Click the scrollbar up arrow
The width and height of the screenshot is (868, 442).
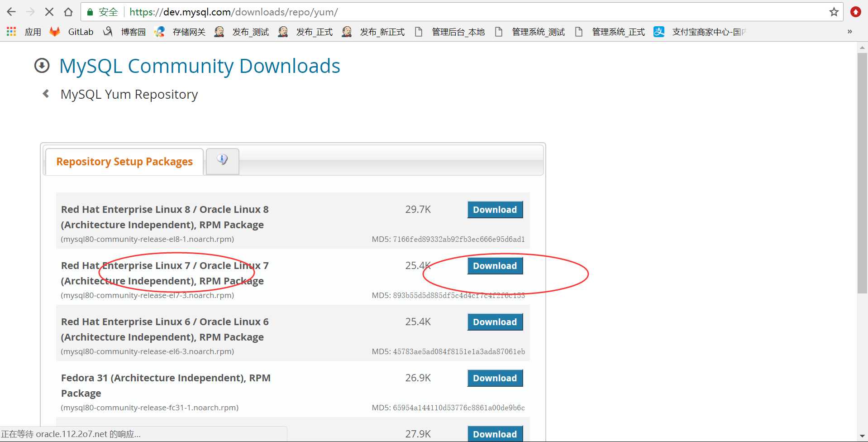point(862,47)
